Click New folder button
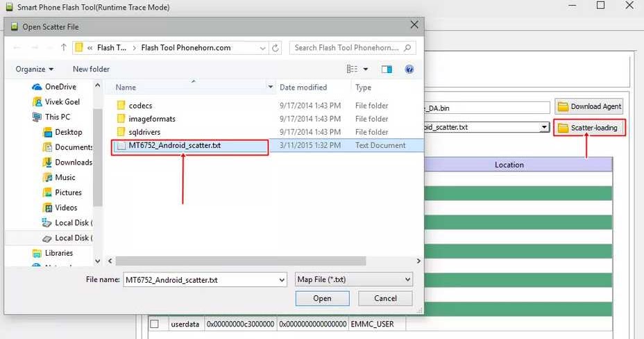The image size is (644, 339). 91,69
